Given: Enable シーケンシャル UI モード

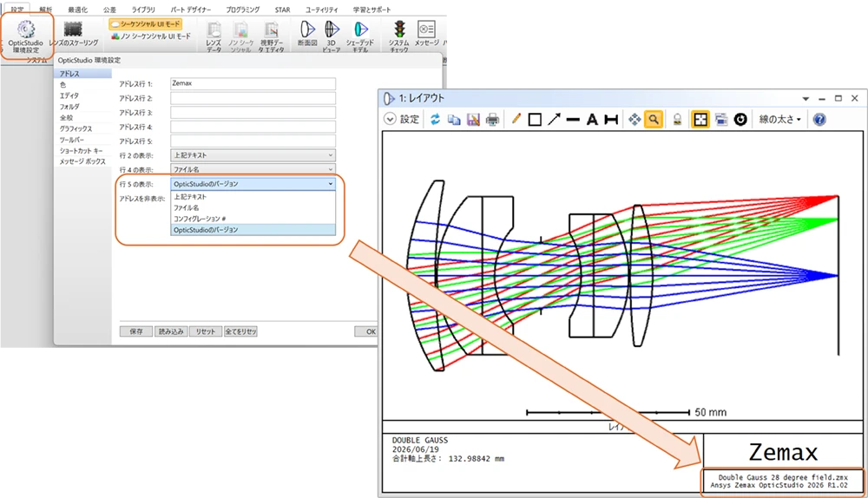Looking at the screenshot, I should pos(146,24).
